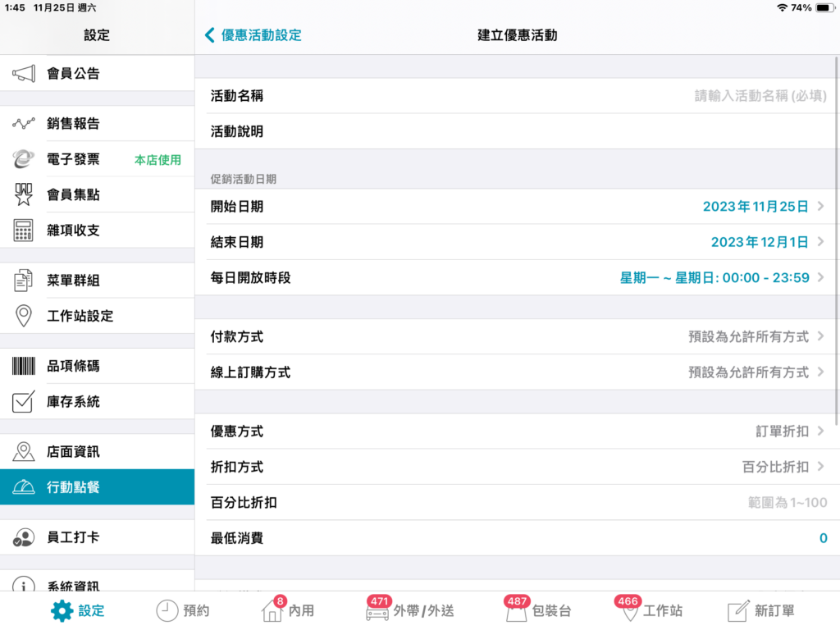The height and width of the screenshot is (630, 840).
Task: Click the 466 badge on 工作站
Action: point(628,601)
